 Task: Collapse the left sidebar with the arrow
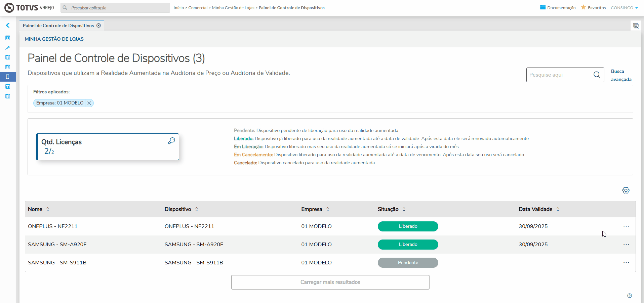[x=7, y=26]
